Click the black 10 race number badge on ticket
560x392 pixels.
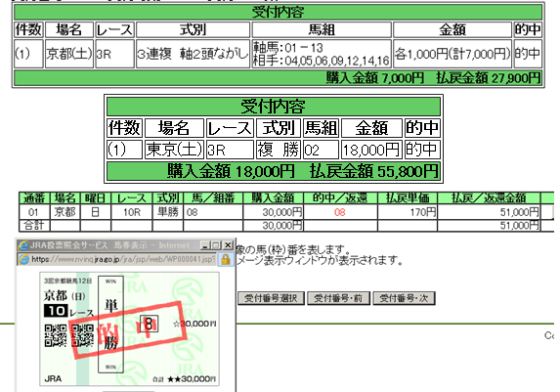click(56, 311)
